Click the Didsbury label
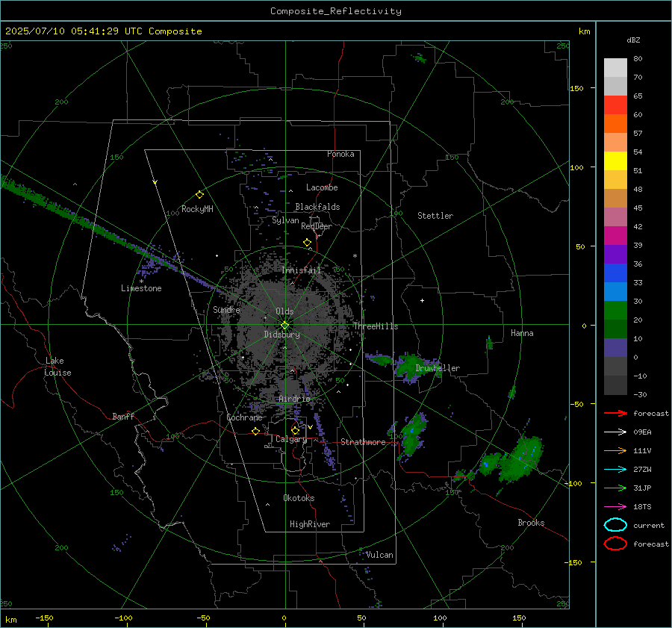 tap(281, 335)
